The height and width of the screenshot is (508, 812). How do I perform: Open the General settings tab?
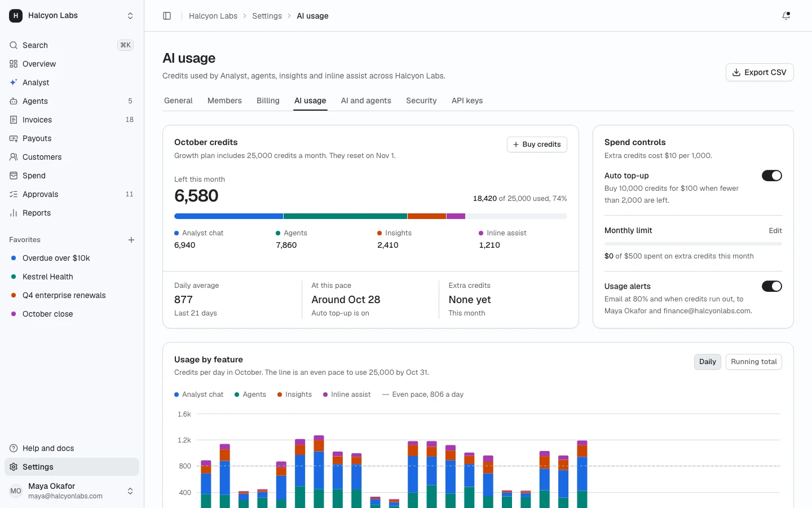pyautogui.click(x=178, y=100)
